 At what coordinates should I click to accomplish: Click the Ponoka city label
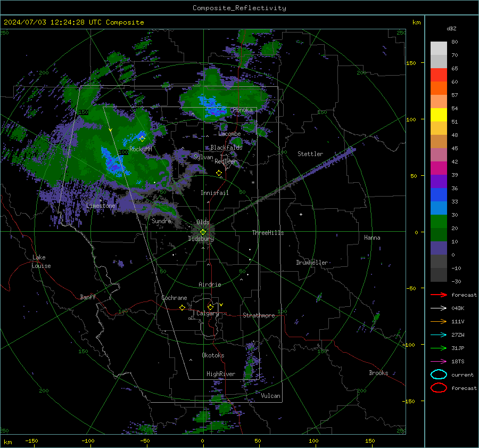click(243, 110)
